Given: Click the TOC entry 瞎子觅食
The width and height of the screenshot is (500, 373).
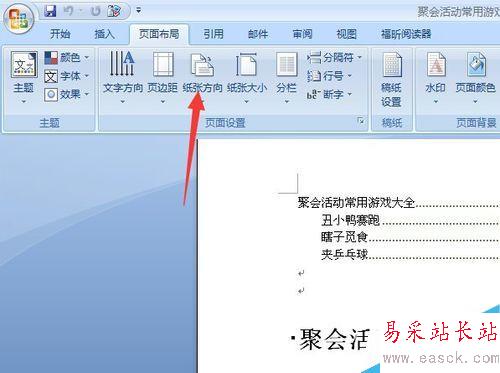Looking at the screenshot, I should (x=344, y=237).
